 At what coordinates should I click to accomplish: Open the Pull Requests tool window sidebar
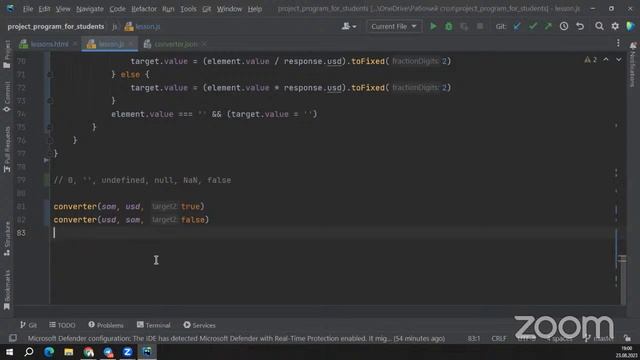(x=7, y=149)
